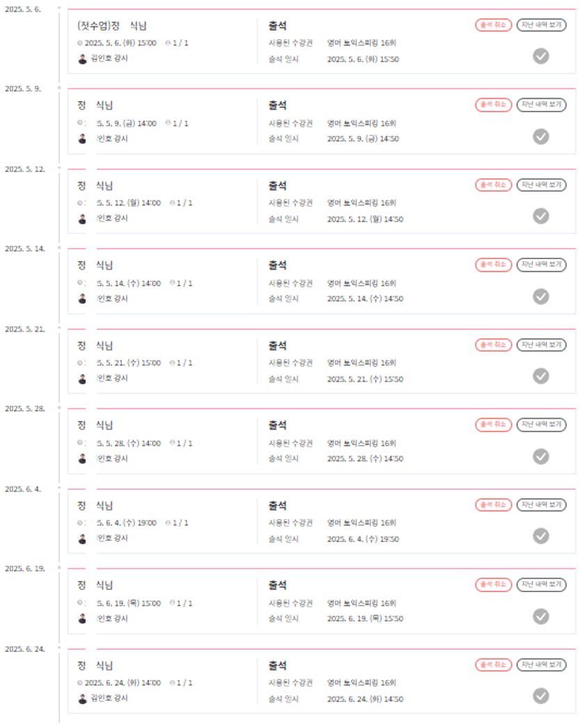Click the instructor avatar icon in the 5. 21. entry
The image size is (584, 728).
point(83,378)
